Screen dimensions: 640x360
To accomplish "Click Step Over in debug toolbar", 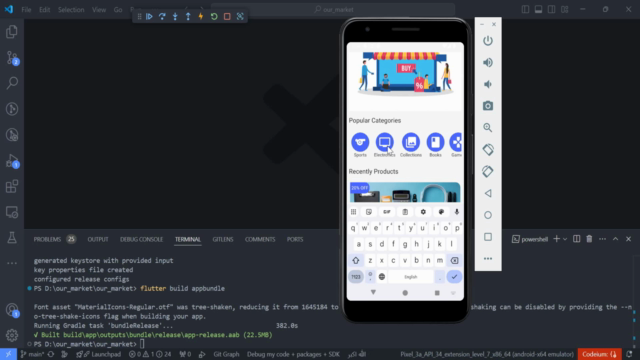I will 162,16.
